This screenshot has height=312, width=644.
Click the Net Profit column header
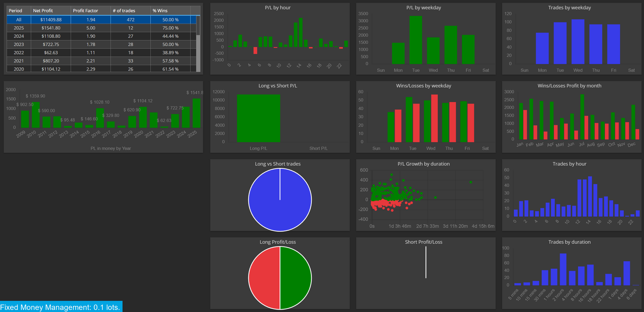[51, 11]
